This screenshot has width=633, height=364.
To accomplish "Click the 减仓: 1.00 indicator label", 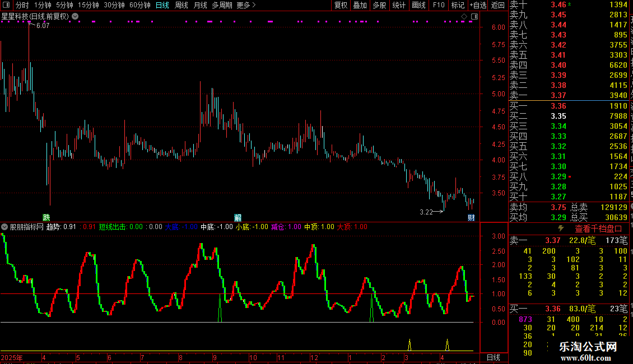I will pos(286,227).
